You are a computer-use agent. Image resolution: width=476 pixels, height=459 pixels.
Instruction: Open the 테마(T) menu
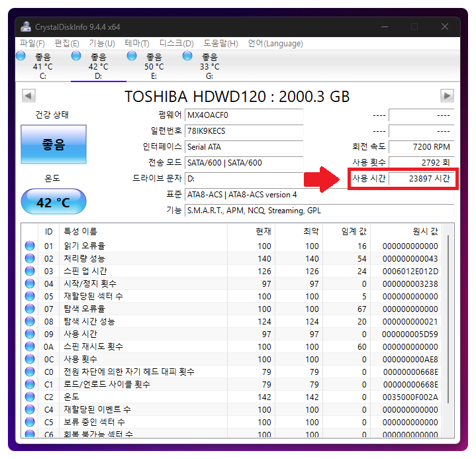tap(137, 44)
